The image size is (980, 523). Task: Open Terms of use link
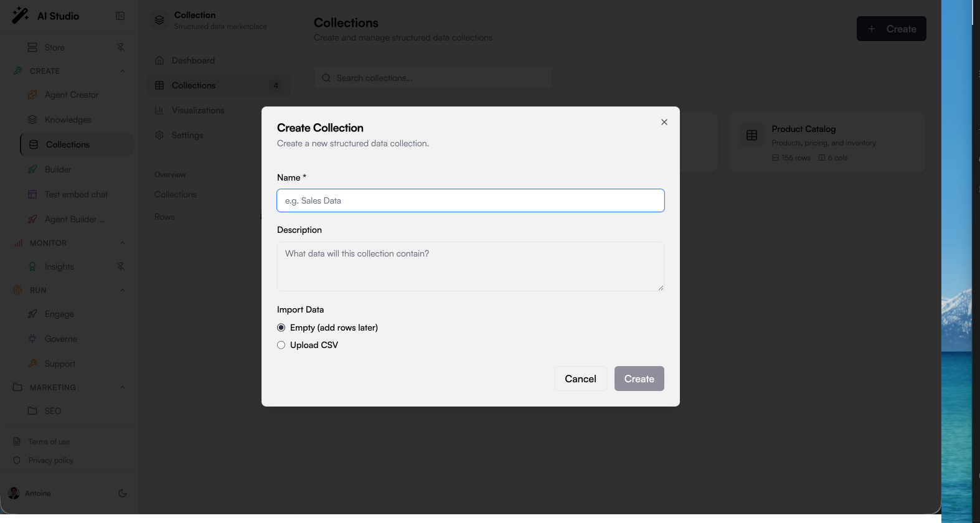pyautogui.click(x=49, y=441)
